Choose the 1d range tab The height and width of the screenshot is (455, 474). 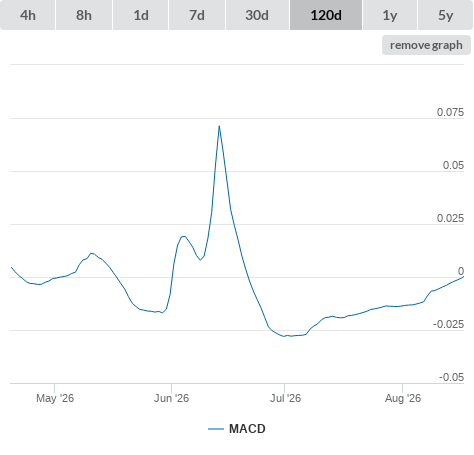(141, 15)
